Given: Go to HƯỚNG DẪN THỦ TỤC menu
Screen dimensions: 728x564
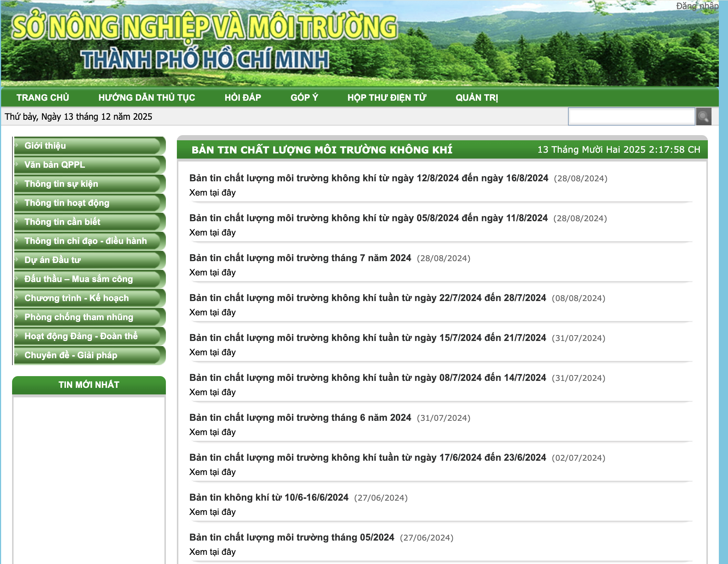Looking at the screenshot, I should tap(146, 97).
